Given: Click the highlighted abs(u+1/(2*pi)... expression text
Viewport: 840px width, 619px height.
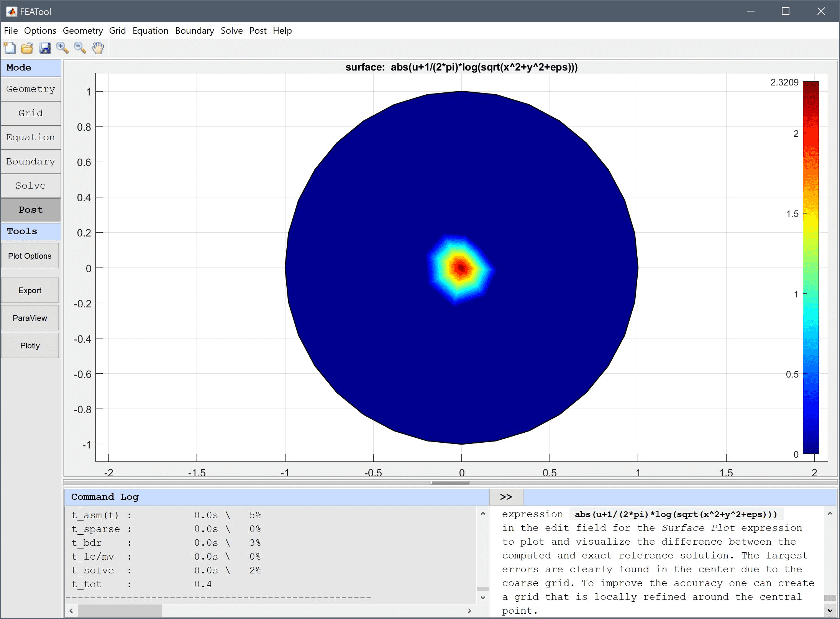Looking at the screenshot, I should coord(676,514).
